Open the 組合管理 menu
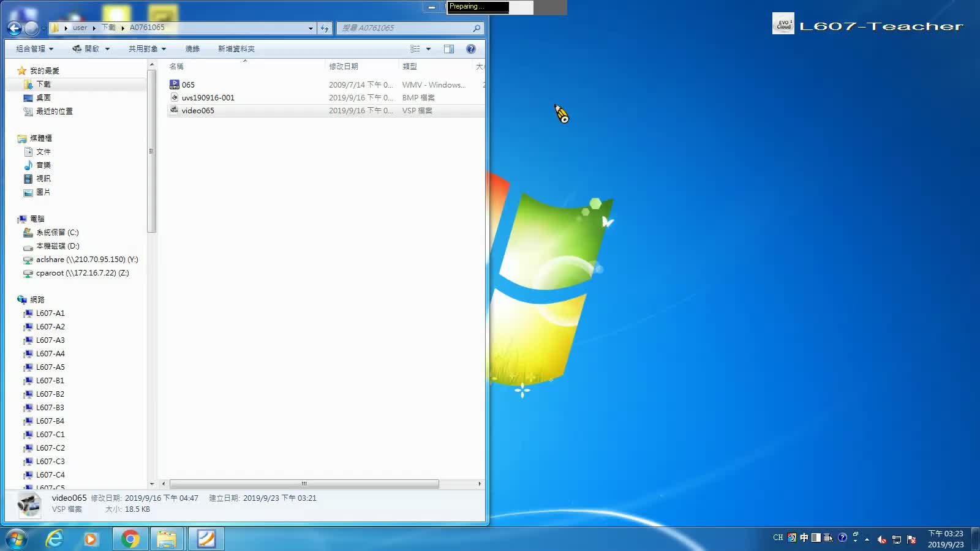Viewport: 980px width, 551px height. coord(35,49)
